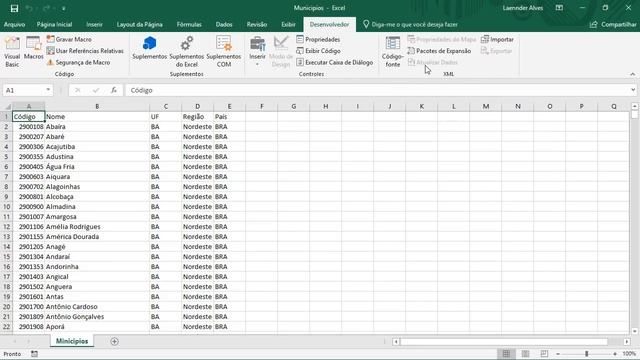Viewport: 640px width, 360px height.
Task: Open the Arquivo menu
Action: pos(14,24)
